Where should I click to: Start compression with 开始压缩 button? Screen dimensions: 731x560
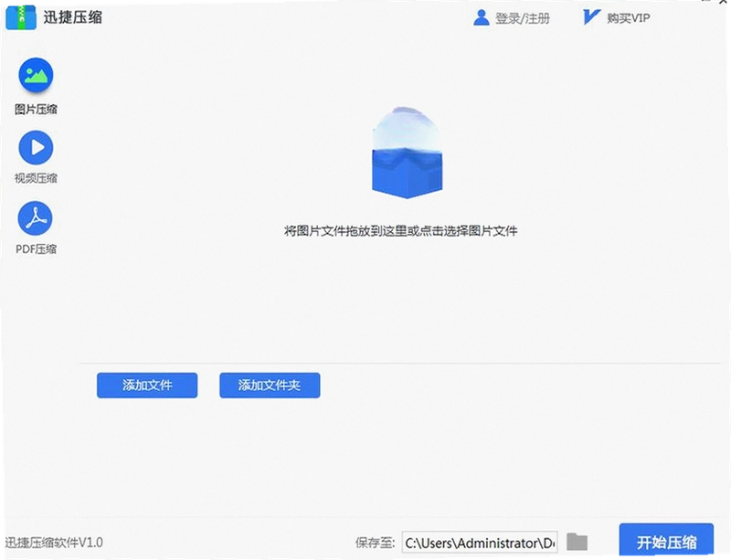[666, 542]
